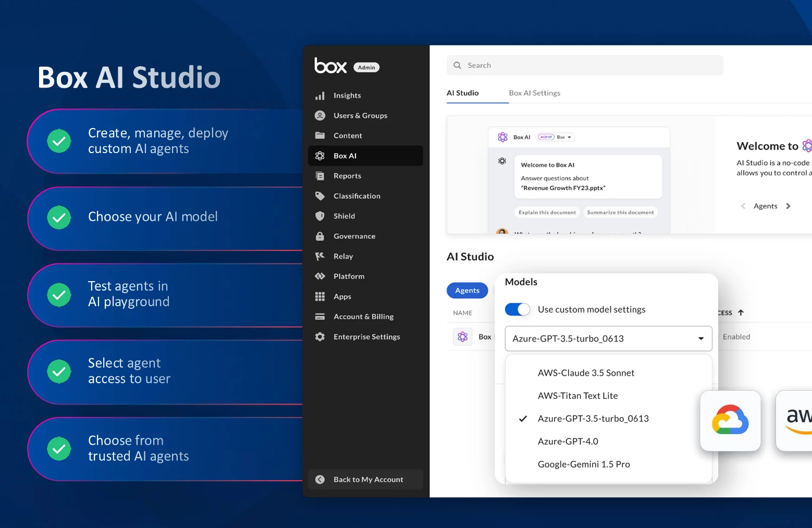Select AWS-Titan Text Lite model option
This screenshot has height=528, width=812.
point(609,396)
